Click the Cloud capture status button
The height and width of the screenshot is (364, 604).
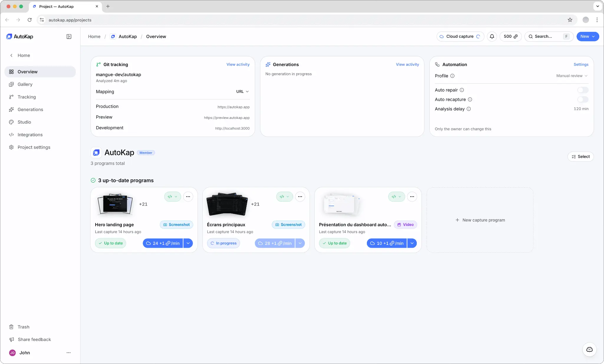point(460,37)
